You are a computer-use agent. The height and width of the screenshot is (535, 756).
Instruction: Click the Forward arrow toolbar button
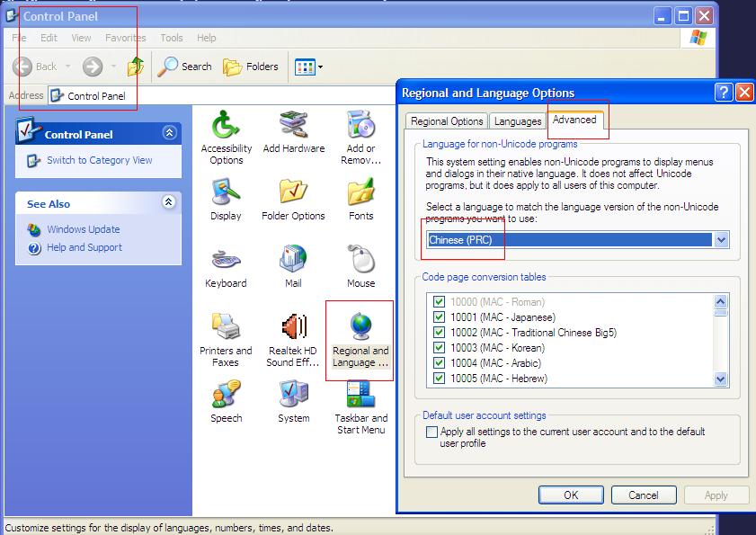tap(92, 67)
